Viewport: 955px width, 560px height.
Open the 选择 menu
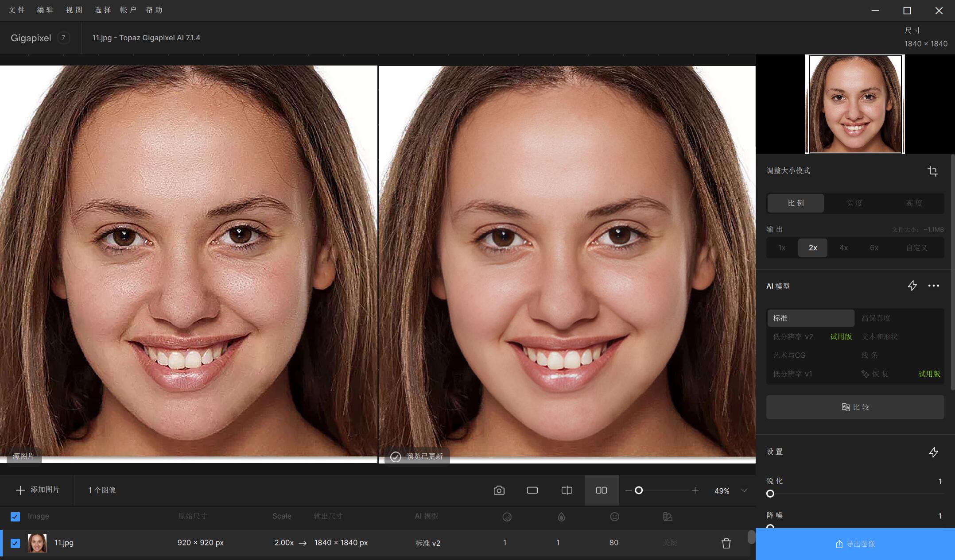[102, 10]
